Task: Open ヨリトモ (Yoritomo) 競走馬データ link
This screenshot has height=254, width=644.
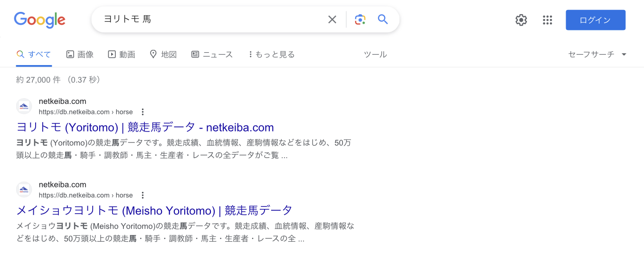Action: (x=145, y=127)
